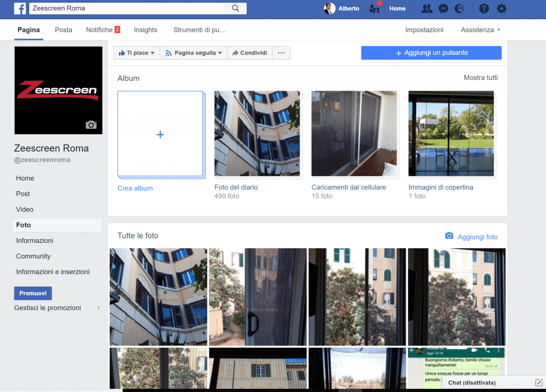This screenshot has width=546, height=392.
Task: Click the @zeescreenroma username
Action: pyautogui.click(x=42, y=160)
